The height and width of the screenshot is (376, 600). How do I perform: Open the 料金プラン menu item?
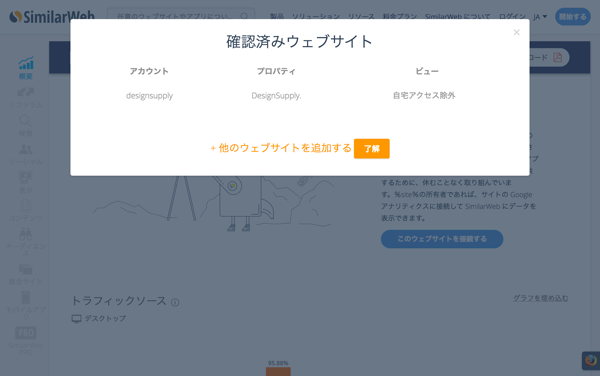pos(399,16)
